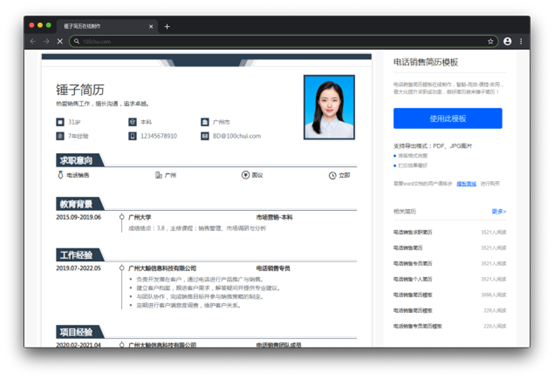Click the 广州大学 school name
554x379 pixels.
coord(140,217)
